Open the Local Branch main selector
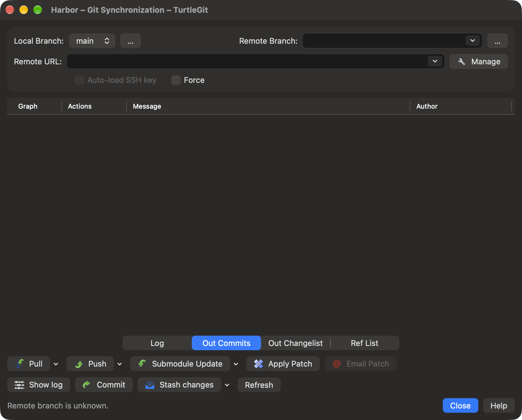This screenshot has width=522, height=420. (92, 41)
